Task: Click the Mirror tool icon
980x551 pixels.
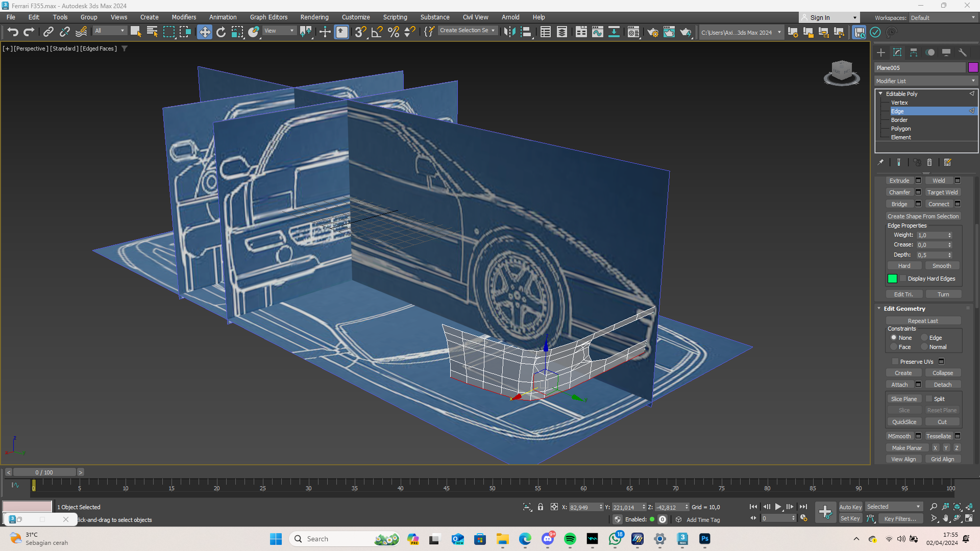Action: (x=509, y=32)
